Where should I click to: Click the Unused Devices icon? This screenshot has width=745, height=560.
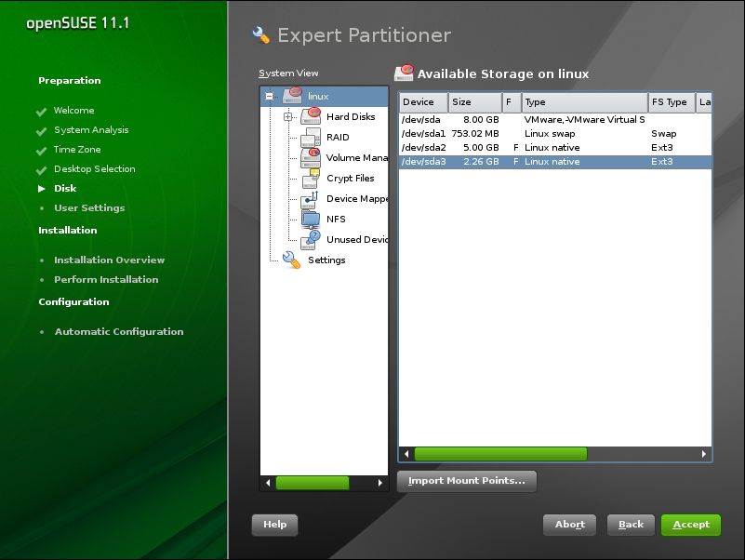tap(311, 240)
